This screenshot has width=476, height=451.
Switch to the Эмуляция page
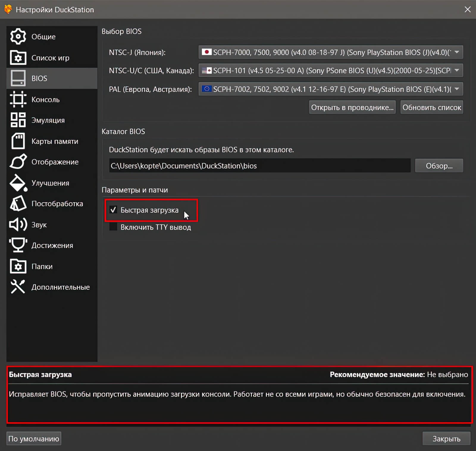coord(52,120)
